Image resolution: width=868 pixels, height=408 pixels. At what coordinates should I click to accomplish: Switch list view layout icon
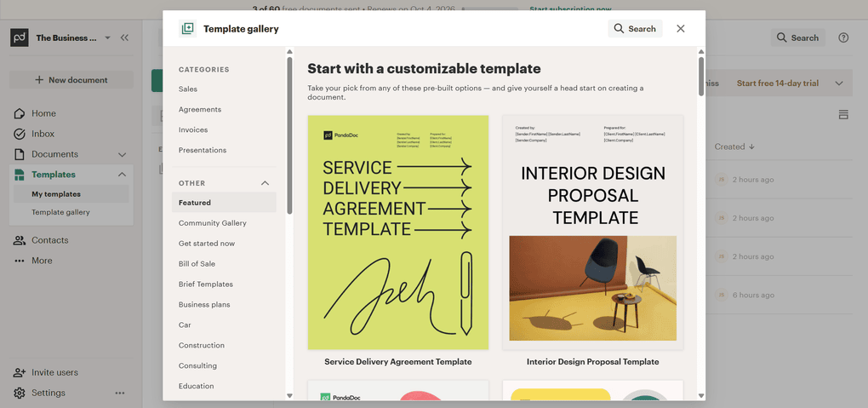[x=843, y=115]
